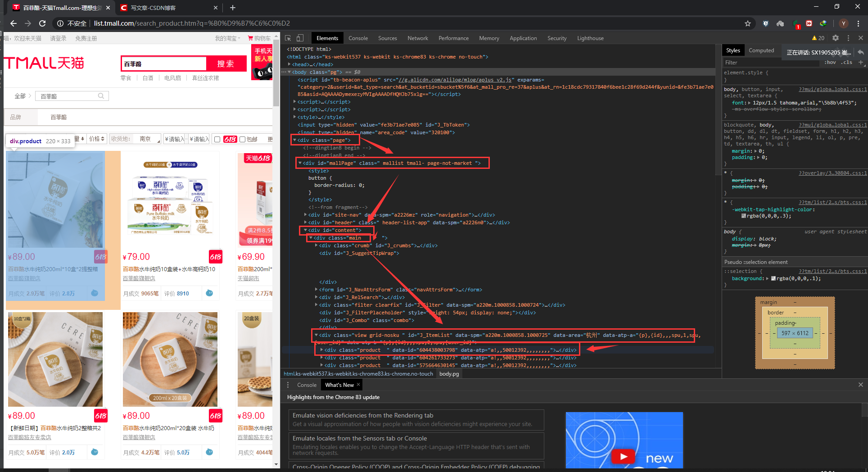
Task: Expand the form id="J_NavAttrsForm" node
Action: [316, 290]
